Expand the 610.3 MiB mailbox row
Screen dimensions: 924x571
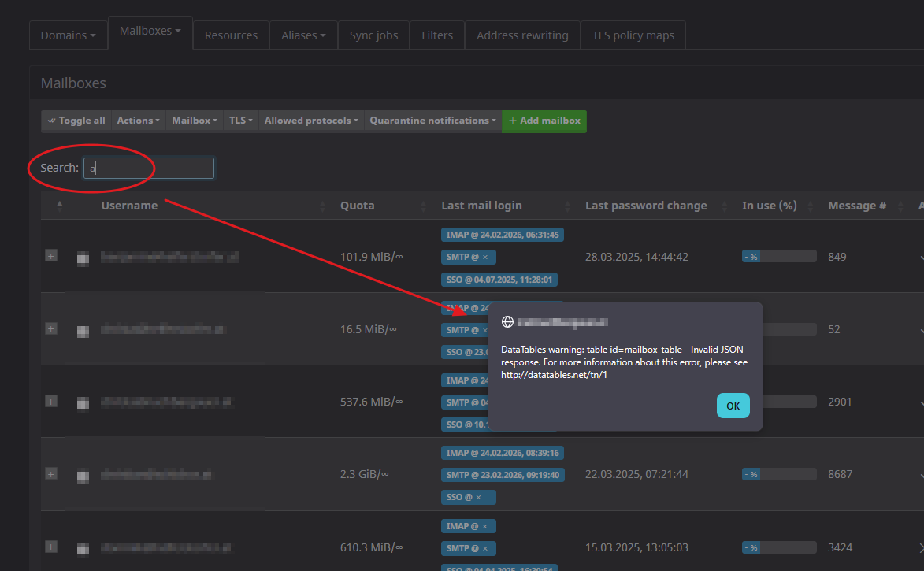coord(51,547)
